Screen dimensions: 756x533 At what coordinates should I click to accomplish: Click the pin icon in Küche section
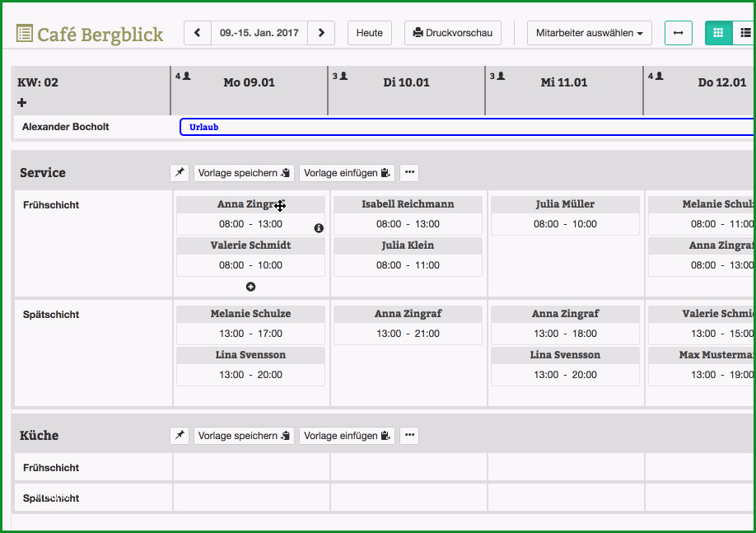click(x=180, y=436)
